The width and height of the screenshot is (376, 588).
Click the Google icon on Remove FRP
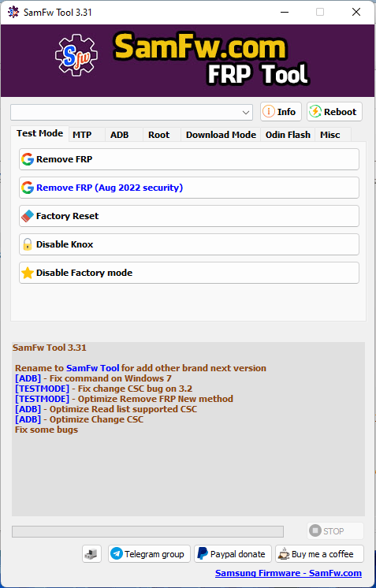[x=28, y=159]
